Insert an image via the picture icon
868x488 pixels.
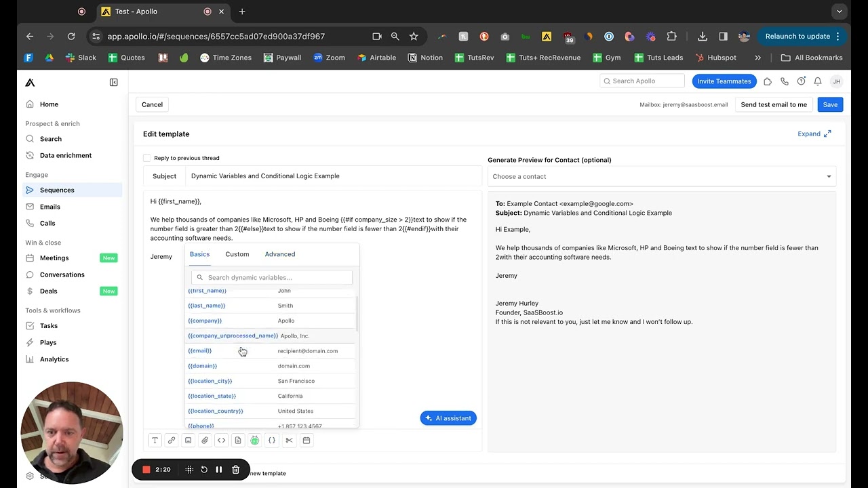(188, 441)
